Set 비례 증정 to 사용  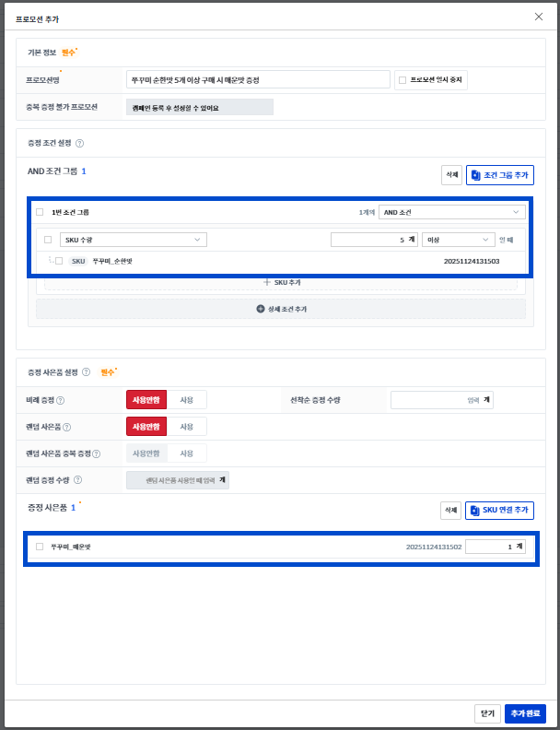point(187,400)
